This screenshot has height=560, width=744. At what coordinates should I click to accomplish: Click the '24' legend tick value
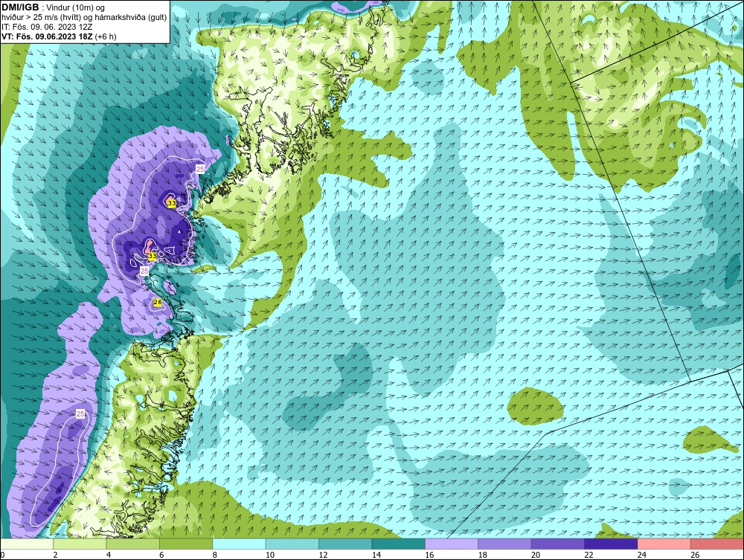pos(642,555)
